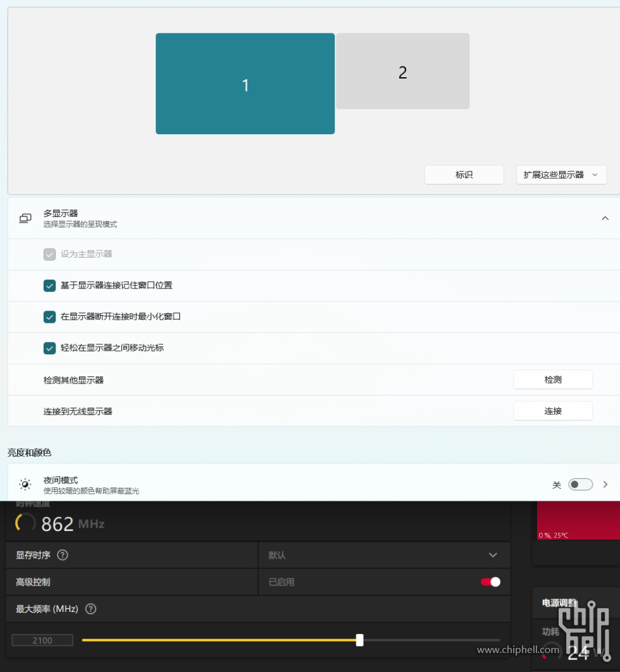The image size is (620, 672).
Task: Select display 1 rectangle
Action: (x=245, y=84)
